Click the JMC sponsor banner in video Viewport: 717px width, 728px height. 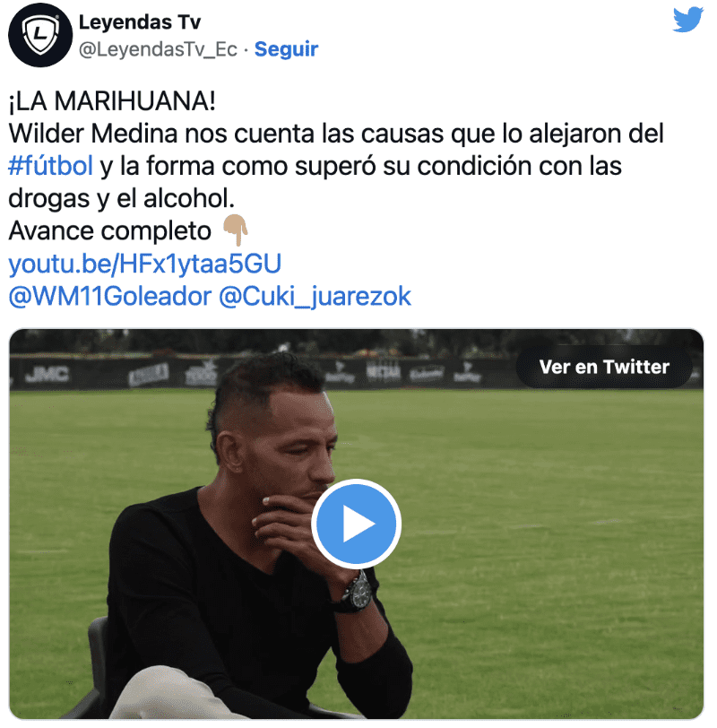tap(47, 374)
